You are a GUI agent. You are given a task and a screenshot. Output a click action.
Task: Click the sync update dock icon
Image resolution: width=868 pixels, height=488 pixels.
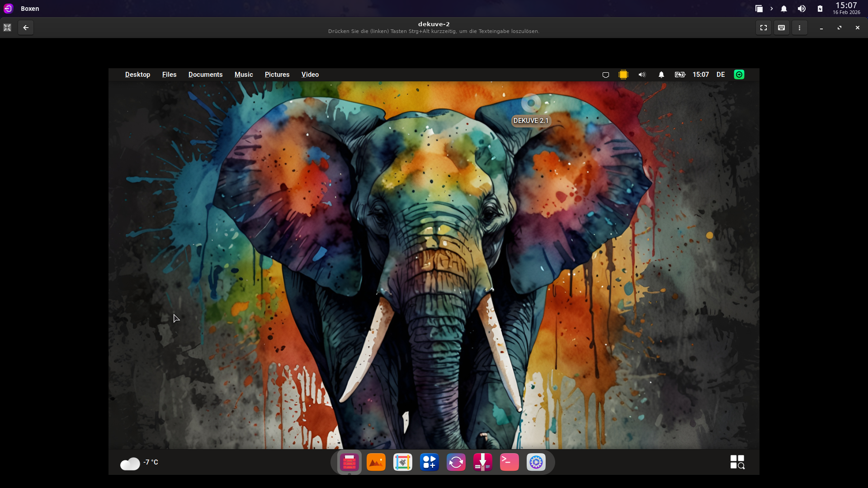456,462
